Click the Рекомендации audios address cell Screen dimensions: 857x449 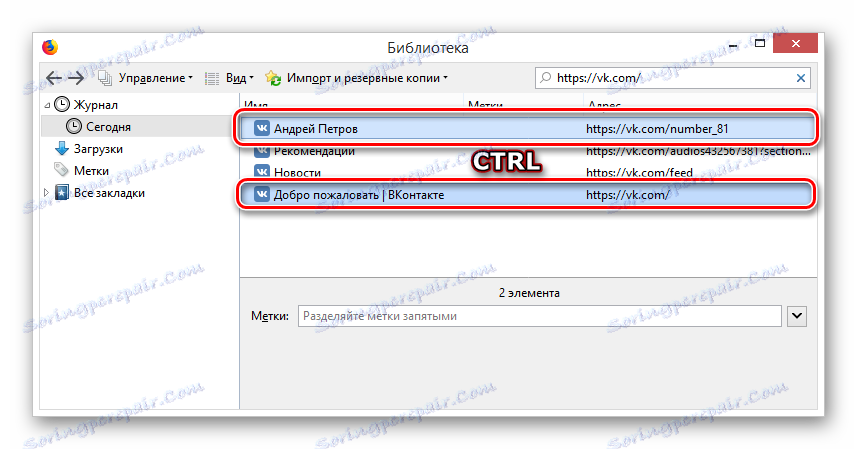pyautogui.click(x=698, y=152)
